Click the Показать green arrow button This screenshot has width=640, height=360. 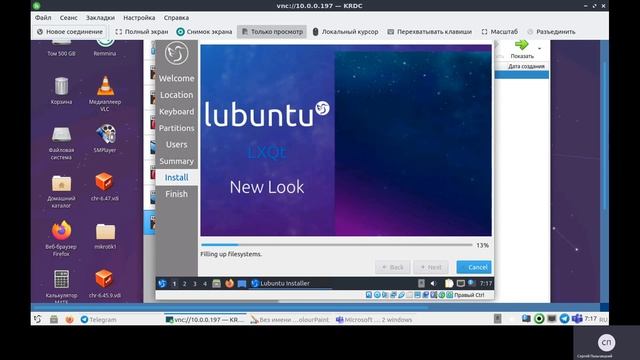click(x=522, y=49)
